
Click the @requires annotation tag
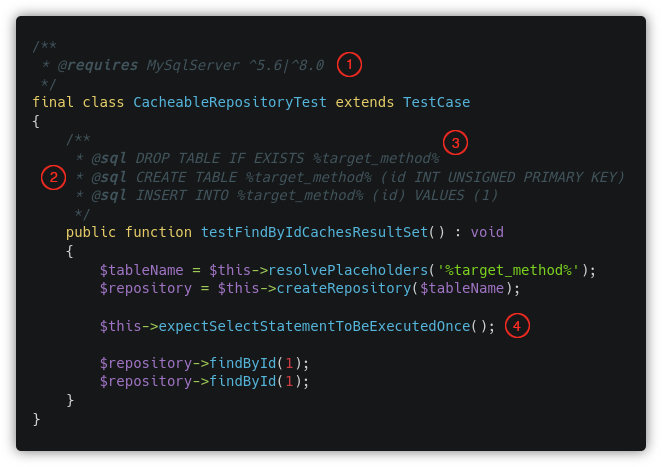tap(97, 65)
